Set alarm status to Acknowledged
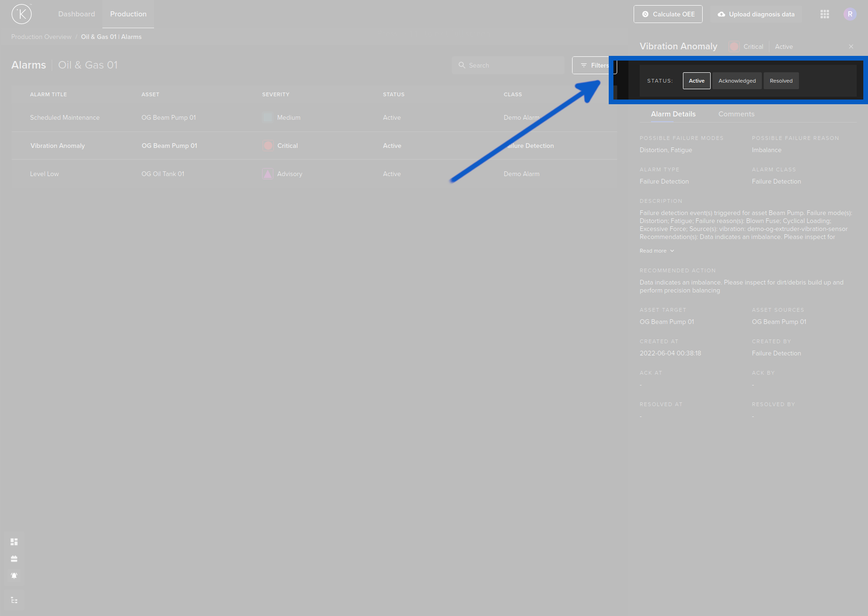 [736, 80]
